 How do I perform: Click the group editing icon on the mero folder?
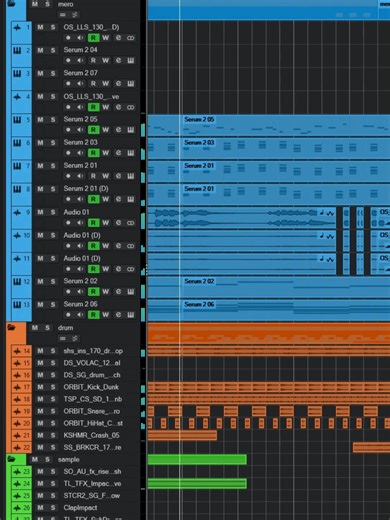63,15
